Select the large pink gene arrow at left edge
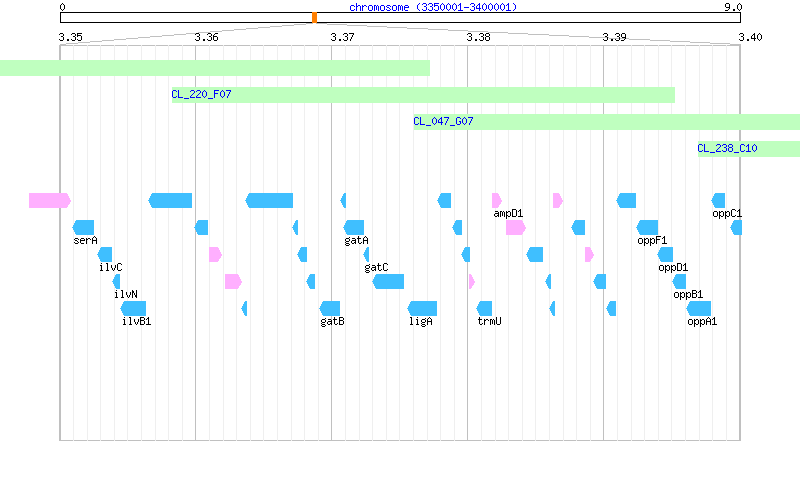 [x=49, y=201]
